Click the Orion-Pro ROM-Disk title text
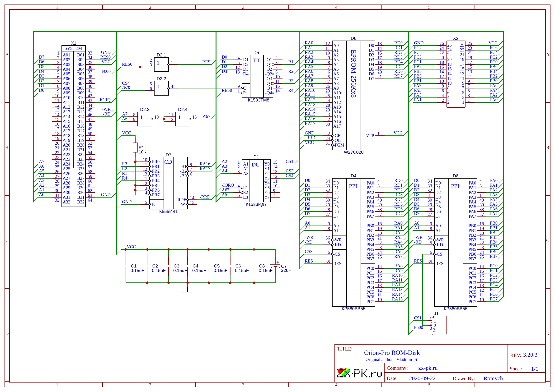555x392 pixels. [392, 353]
